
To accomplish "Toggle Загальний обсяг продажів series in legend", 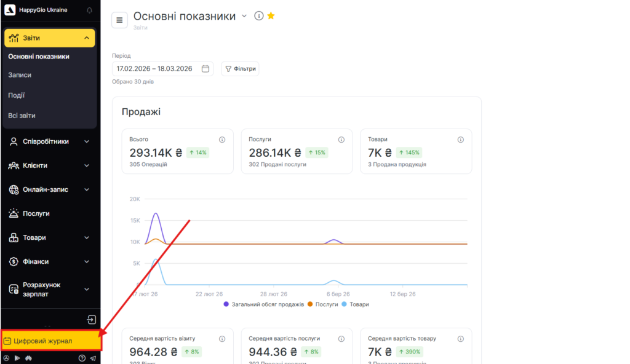I will click(264, 304).
